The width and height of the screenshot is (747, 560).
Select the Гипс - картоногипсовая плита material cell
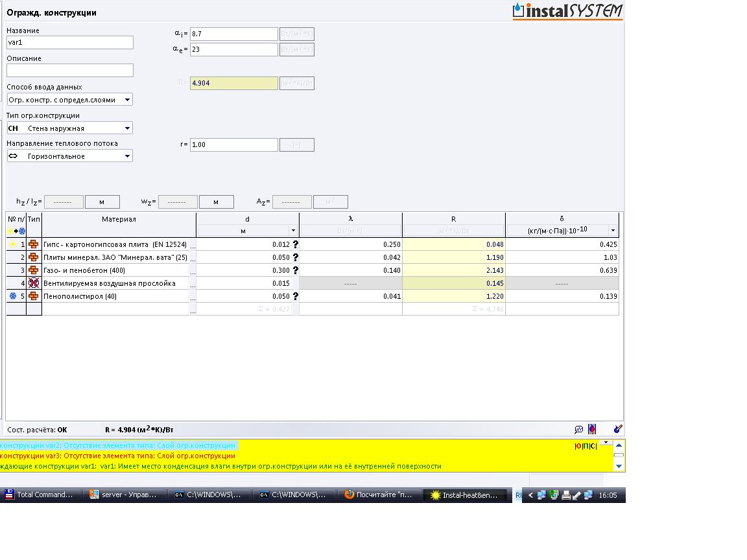(x=116, y=244)
